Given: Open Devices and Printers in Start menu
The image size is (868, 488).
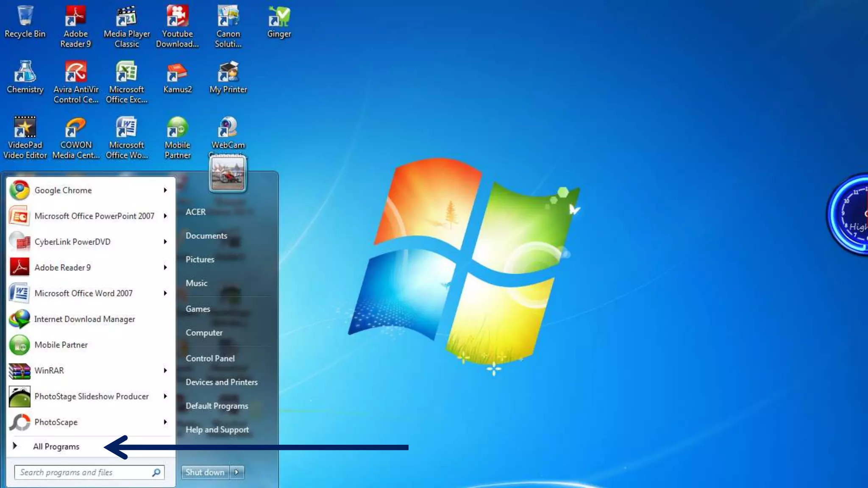Looking at the screenshot, I should pos(221,382).
